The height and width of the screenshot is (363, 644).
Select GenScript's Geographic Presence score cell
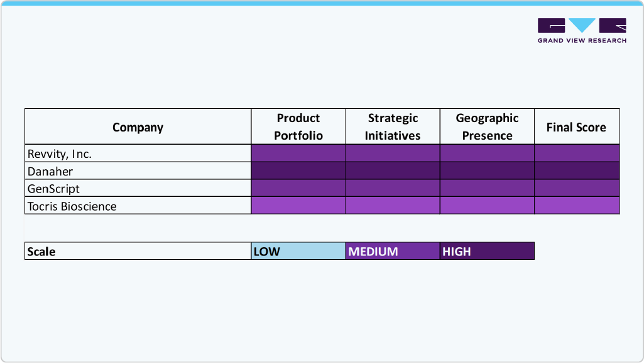coord(487,188)
